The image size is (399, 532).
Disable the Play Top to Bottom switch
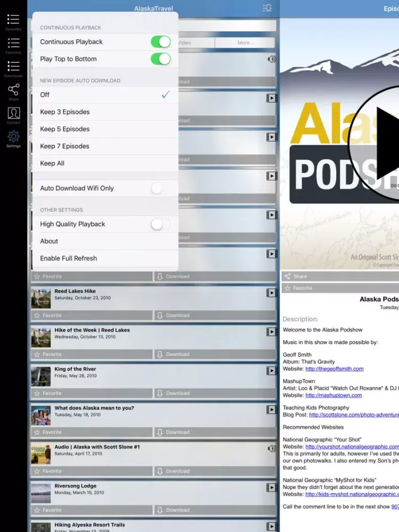coord(161,59)
